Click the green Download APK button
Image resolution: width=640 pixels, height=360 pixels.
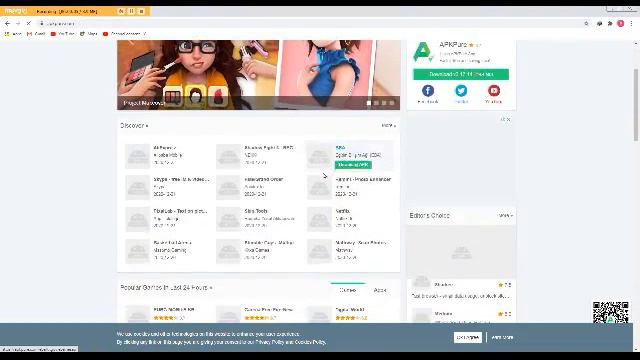tap(353, 165)
